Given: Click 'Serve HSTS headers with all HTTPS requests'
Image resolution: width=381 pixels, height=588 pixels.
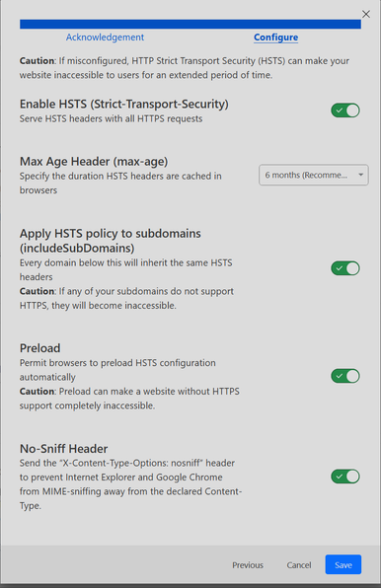Looking at the screenshot, I should (111, 118).
